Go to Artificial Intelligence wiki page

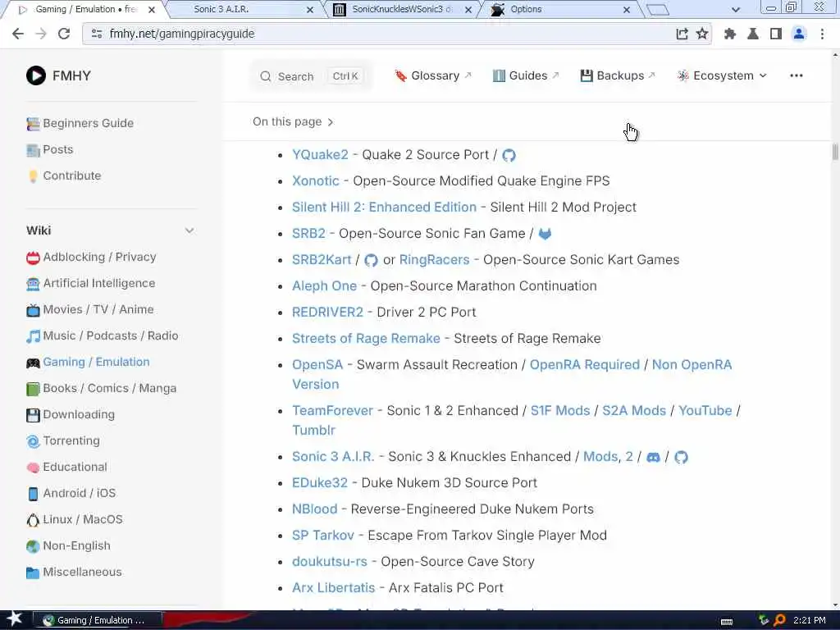tap(90, 283)
